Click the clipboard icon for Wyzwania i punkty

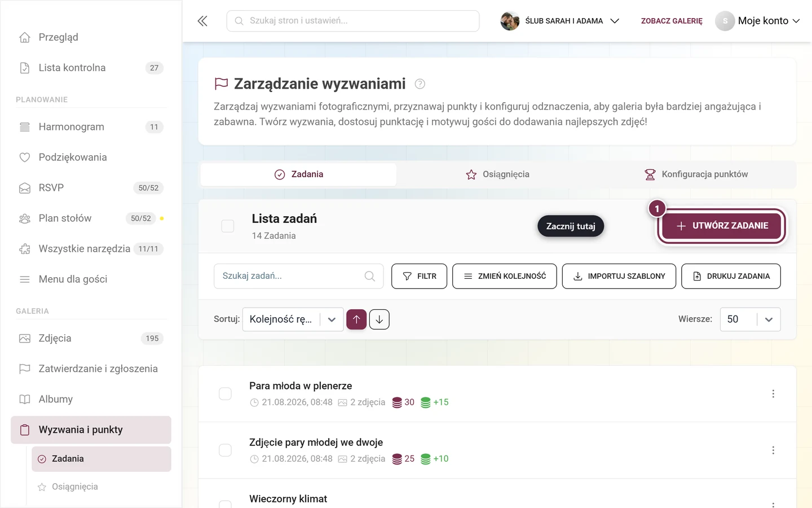click(25, 430)
